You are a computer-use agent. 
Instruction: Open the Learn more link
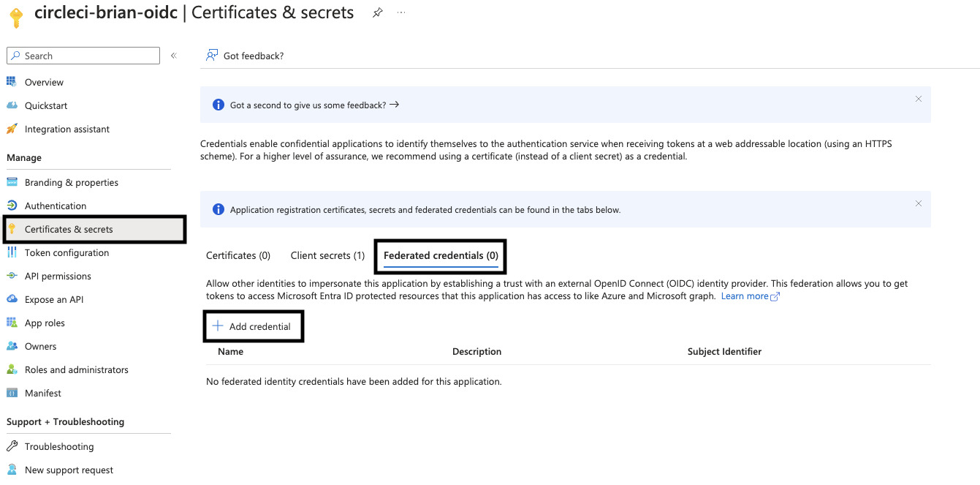click(751, 296)
